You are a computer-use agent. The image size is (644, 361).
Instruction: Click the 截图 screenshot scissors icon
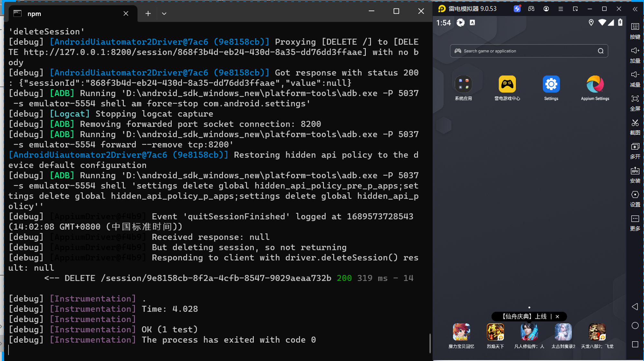635,123
